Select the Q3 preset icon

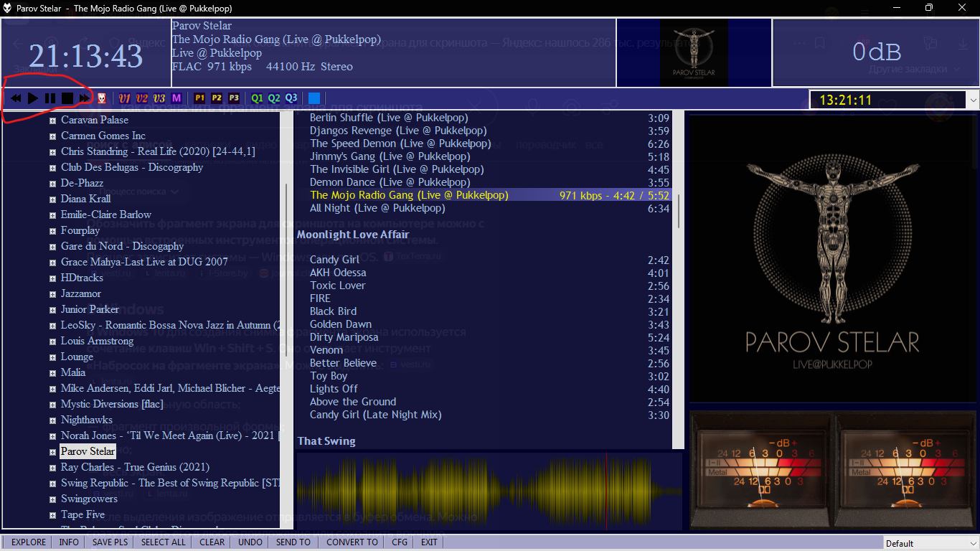coord(291,98)
